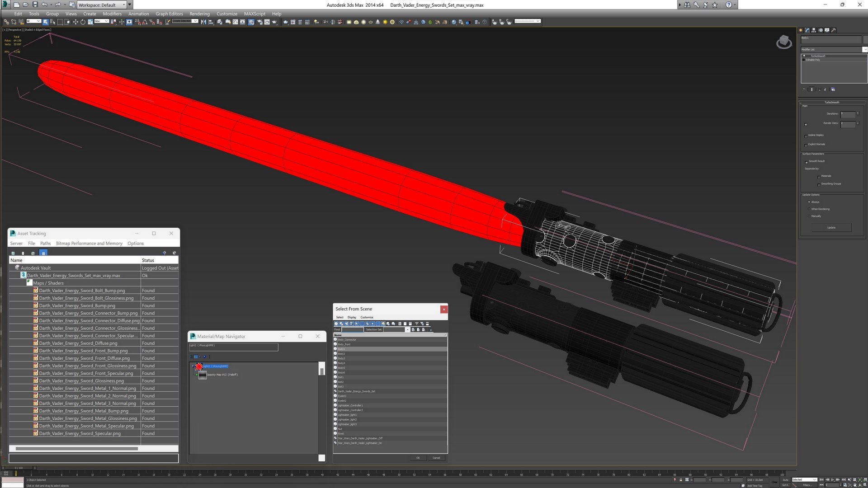Image resolution: width=868 pixels, height=488 pixels.
Task: Toggle the Render Iters checkbox
Action: (x=806, y=124)
